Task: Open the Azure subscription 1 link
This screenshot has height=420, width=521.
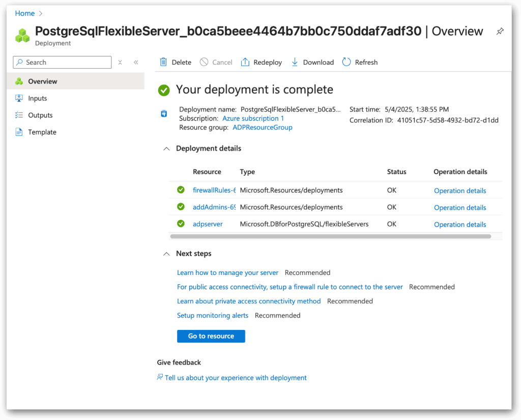Action: 253,118
